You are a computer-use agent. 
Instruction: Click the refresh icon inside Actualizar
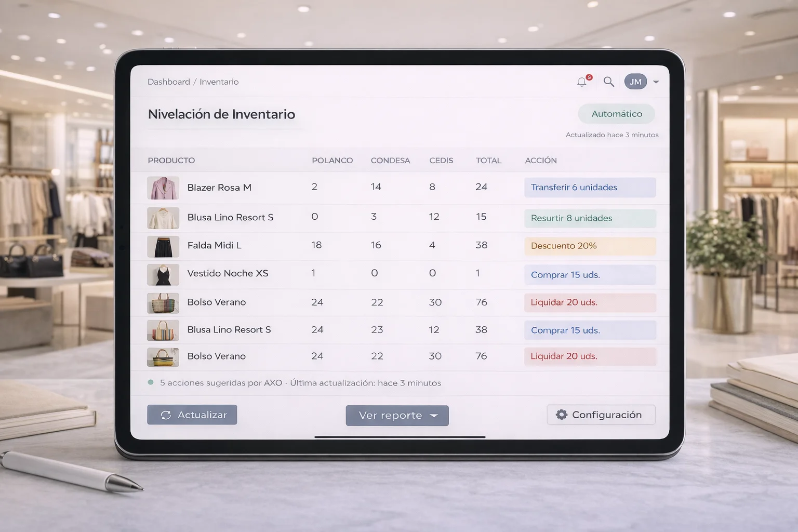point(166,415)
